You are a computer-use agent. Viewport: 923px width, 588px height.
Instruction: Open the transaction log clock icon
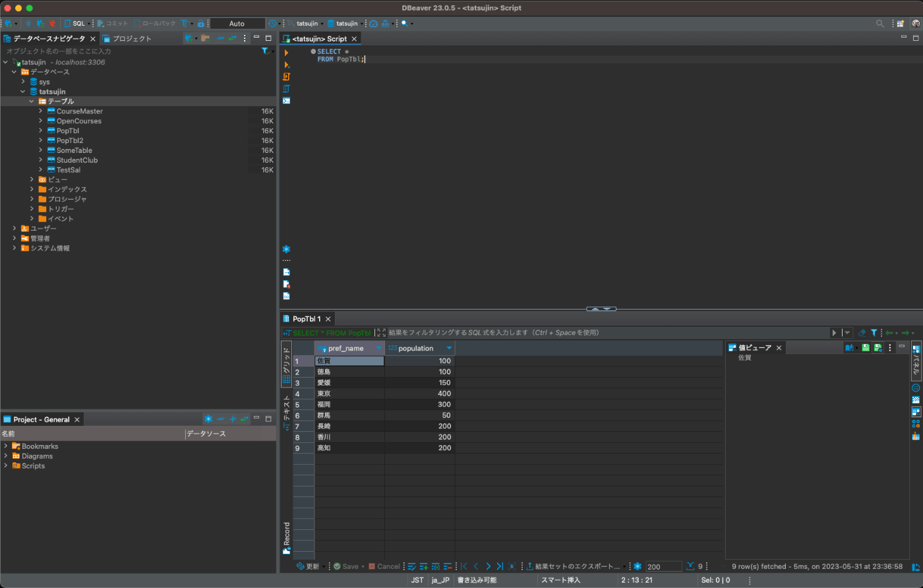tap(272, 23)
